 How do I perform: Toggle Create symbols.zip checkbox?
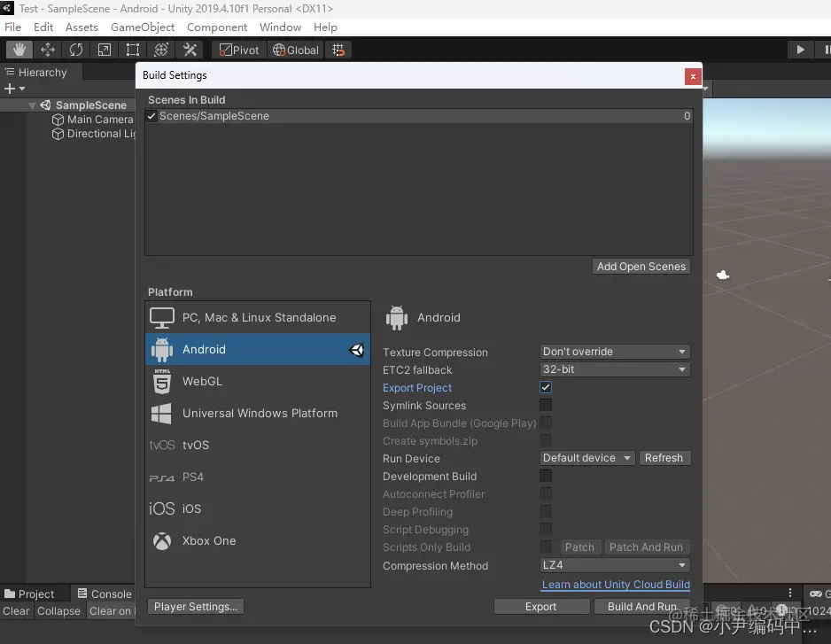546,440
